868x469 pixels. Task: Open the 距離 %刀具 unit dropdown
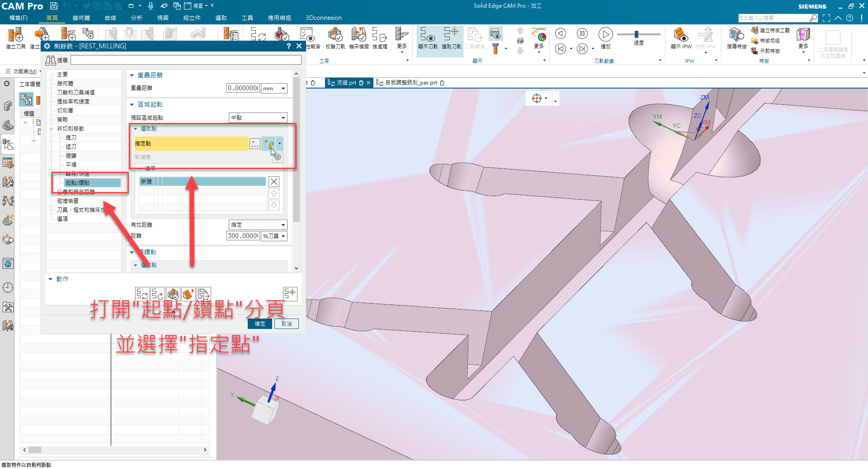point(274,236)
